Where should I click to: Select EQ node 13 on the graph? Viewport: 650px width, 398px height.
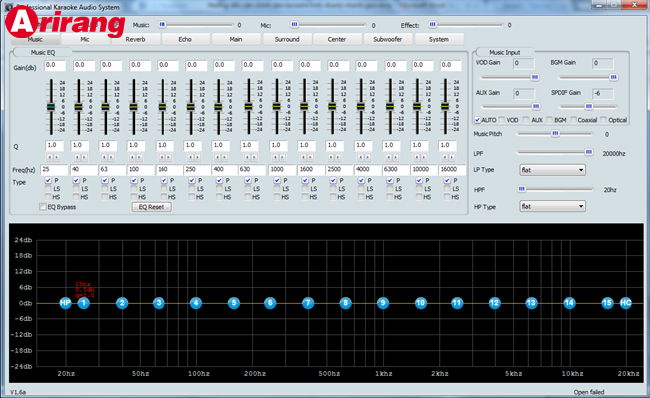531,303
